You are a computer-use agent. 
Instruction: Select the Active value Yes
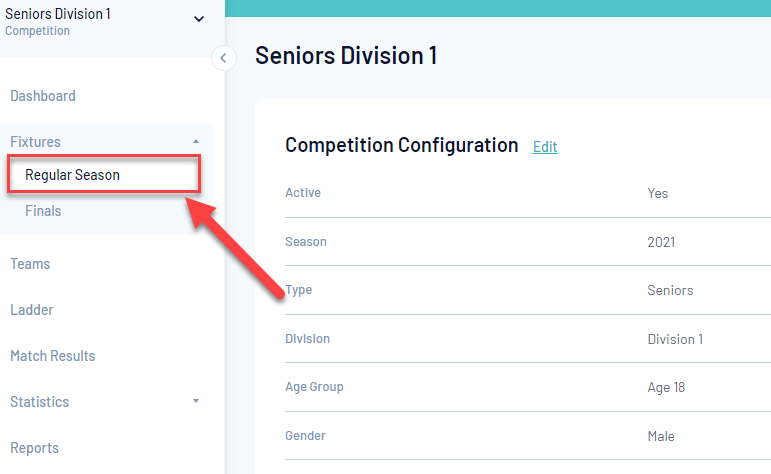point(658,193)
